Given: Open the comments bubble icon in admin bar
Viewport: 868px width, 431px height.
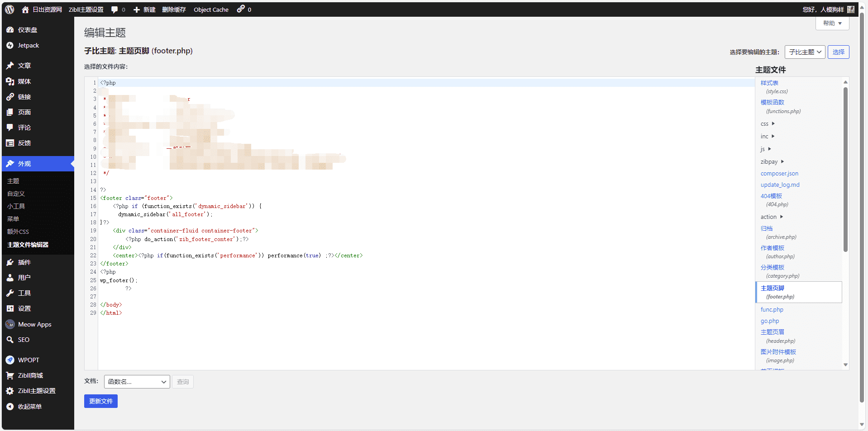Looking at the screenshot, I should point(114,9).
